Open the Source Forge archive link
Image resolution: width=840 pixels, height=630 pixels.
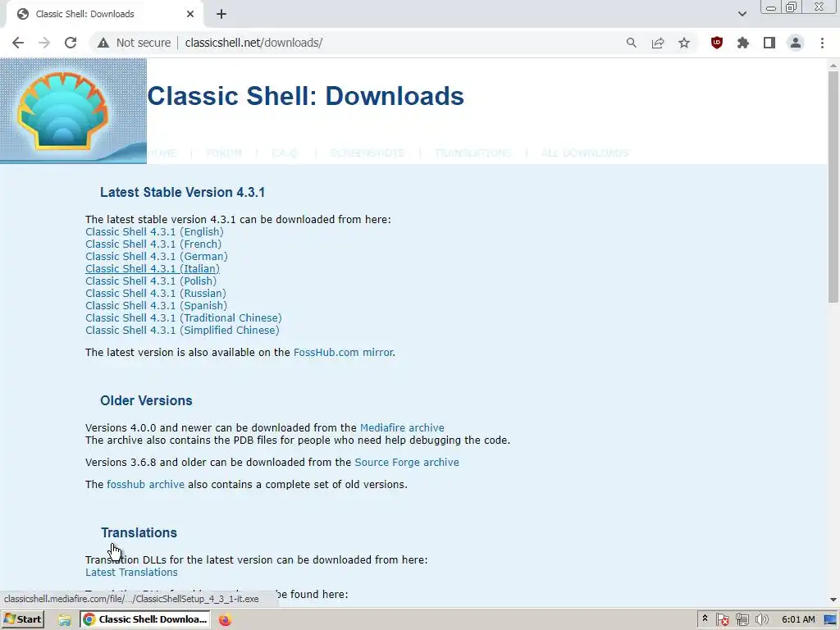click(407, 463)
